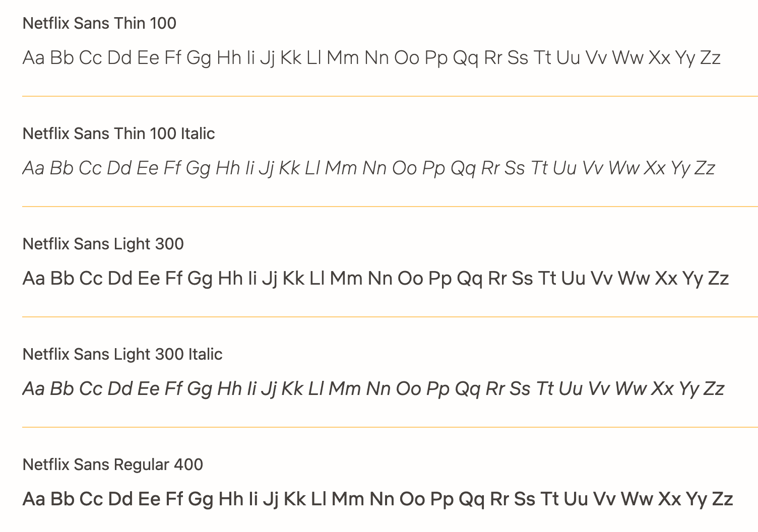Click 'Zz' in the Regular 400 sample
758x532 pixels.
[x=722, y=499]
